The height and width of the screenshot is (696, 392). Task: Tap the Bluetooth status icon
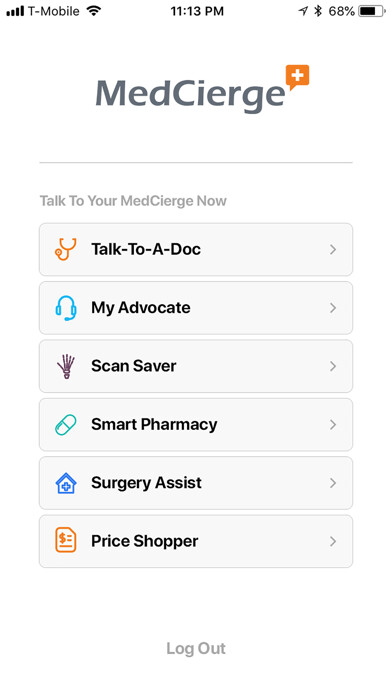tap(317, 12)
